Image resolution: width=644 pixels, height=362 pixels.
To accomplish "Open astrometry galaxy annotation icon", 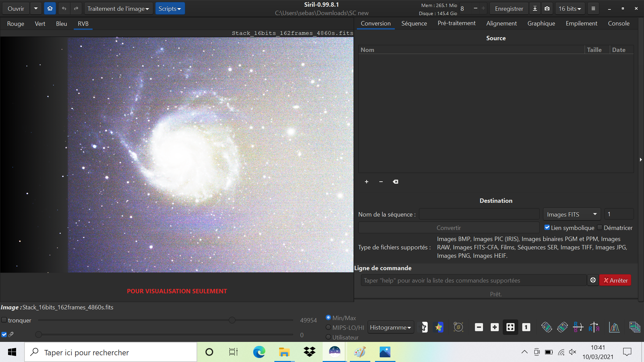I will click(459, 327).
